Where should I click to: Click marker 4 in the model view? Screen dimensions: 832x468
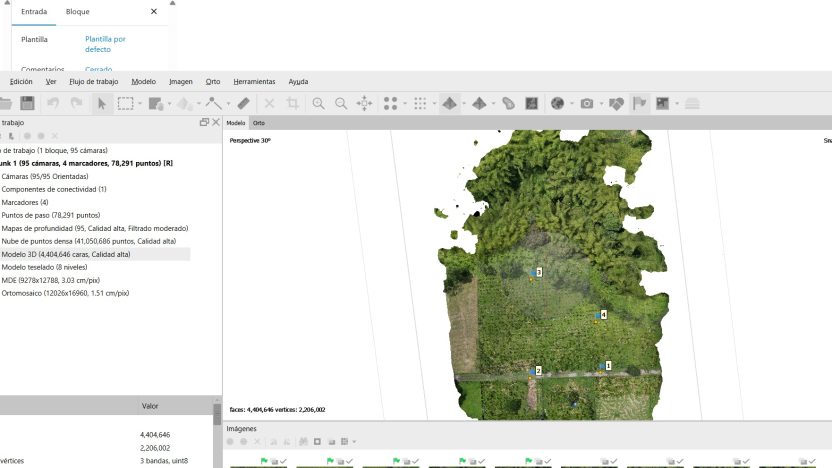click(603, 315)
